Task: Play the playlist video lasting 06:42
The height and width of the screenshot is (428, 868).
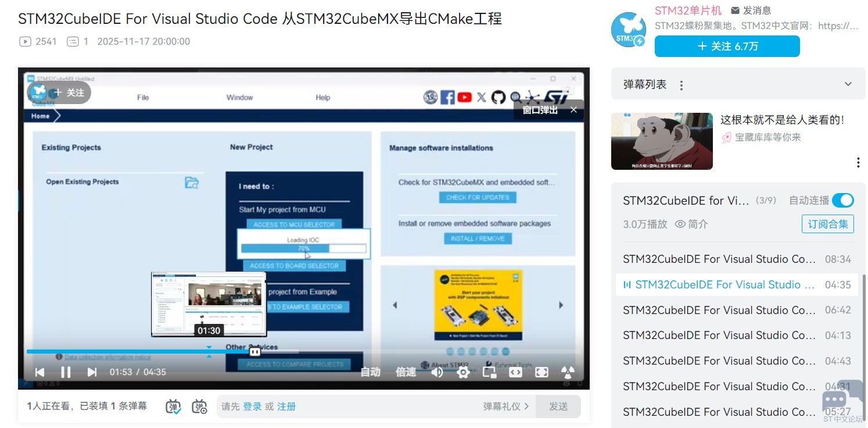Action: click(737, 311)
